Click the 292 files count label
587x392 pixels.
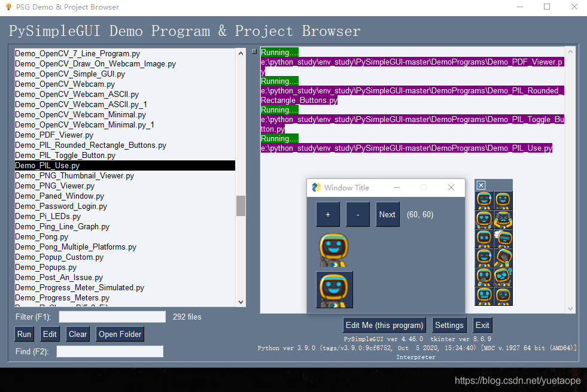pyautogui.click(x=187, y=317)
